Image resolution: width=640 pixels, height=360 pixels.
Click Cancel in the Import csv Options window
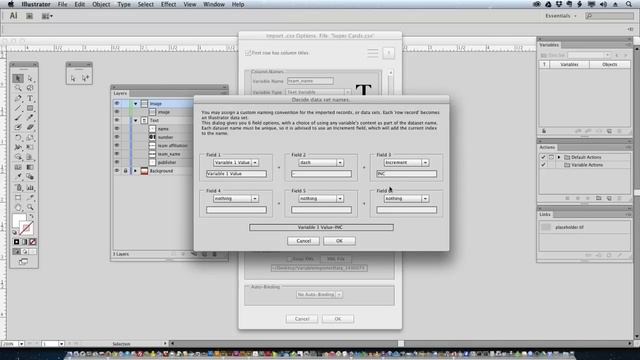tap(302, 319)
